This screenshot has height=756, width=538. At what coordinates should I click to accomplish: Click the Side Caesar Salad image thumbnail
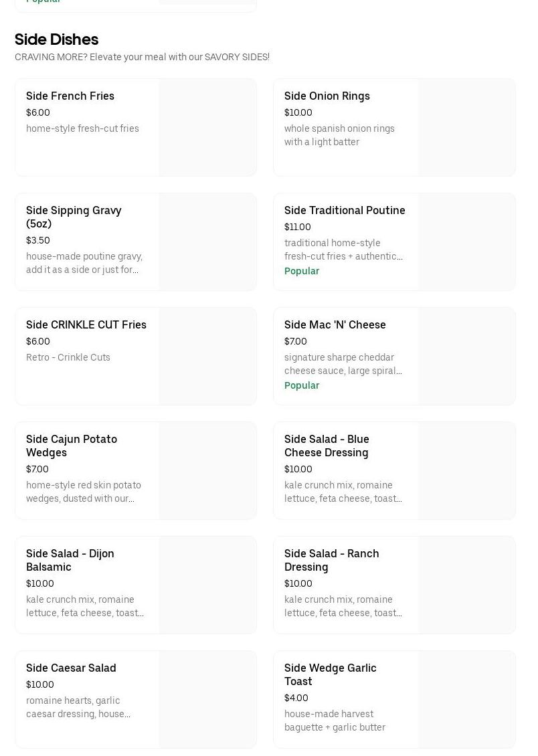pyautogui.click(x=207, y=699)
